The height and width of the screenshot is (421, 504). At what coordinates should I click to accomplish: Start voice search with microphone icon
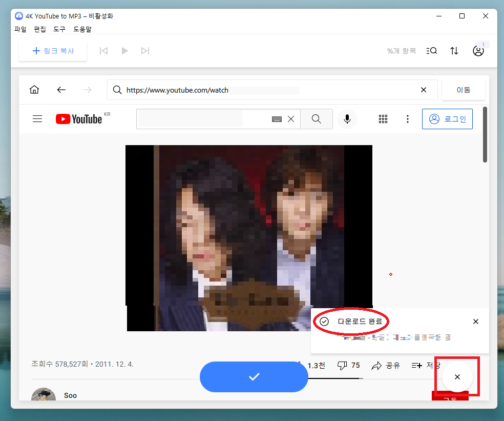[x=347, y=119]
